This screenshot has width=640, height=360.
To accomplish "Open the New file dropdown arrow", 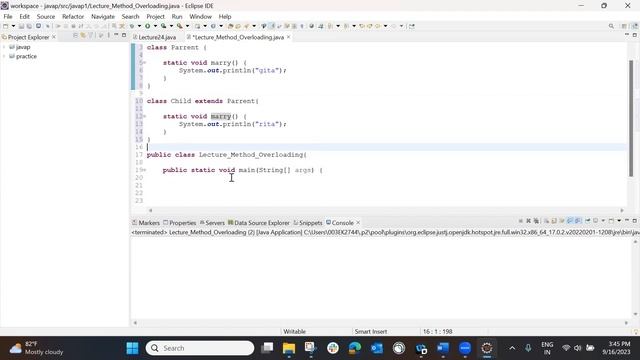I will tap(13, 26).
